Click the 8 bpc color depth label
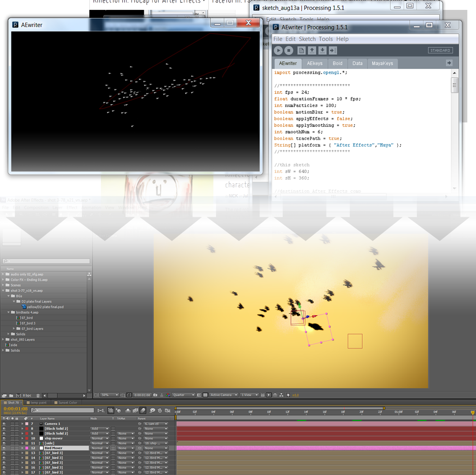Viewport: 476px width, 475px height. pyautogui.click(x=27, y=396)
